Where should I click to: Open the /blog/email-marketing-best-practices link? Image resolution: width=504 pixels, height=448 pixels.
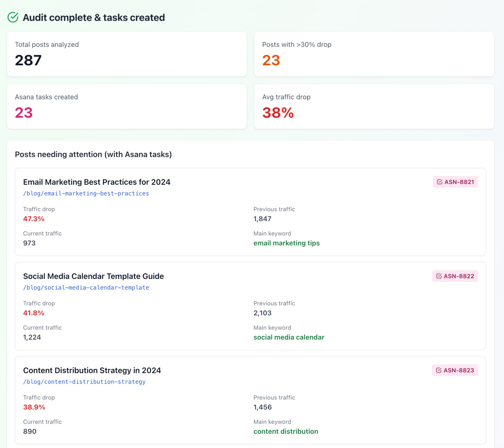86,194
